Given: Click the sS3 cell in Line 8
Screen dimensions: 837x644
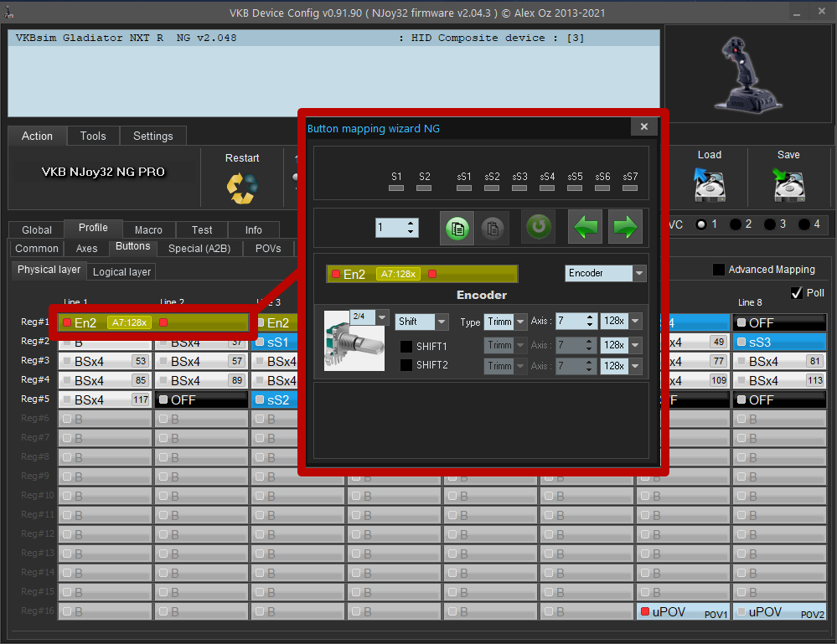Looking at the screenshot, I should (x=779, y=342).
